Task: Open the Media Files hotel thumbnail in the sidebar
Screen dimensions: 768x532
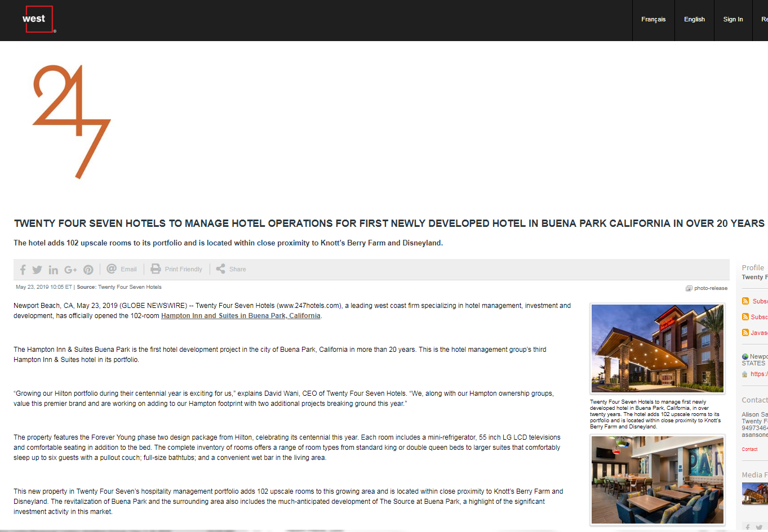Action: 755,493
